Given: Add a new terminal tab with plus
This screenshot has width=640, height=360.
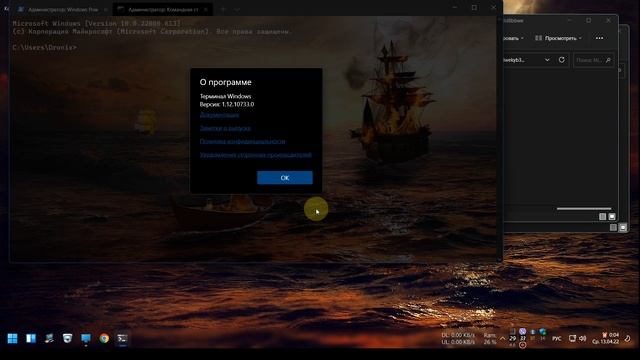Looking at the screenshot, I should pyautogui.click(x=223, y=9).
